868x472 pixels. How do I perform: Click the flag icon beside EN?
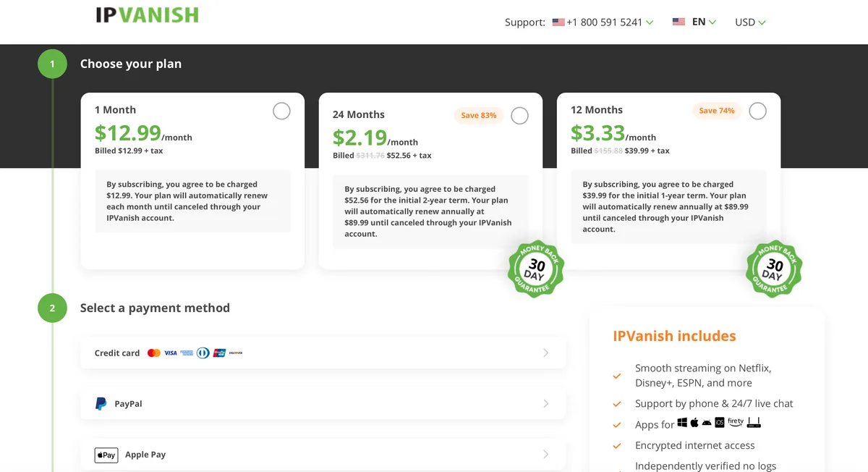coord(678,22)
